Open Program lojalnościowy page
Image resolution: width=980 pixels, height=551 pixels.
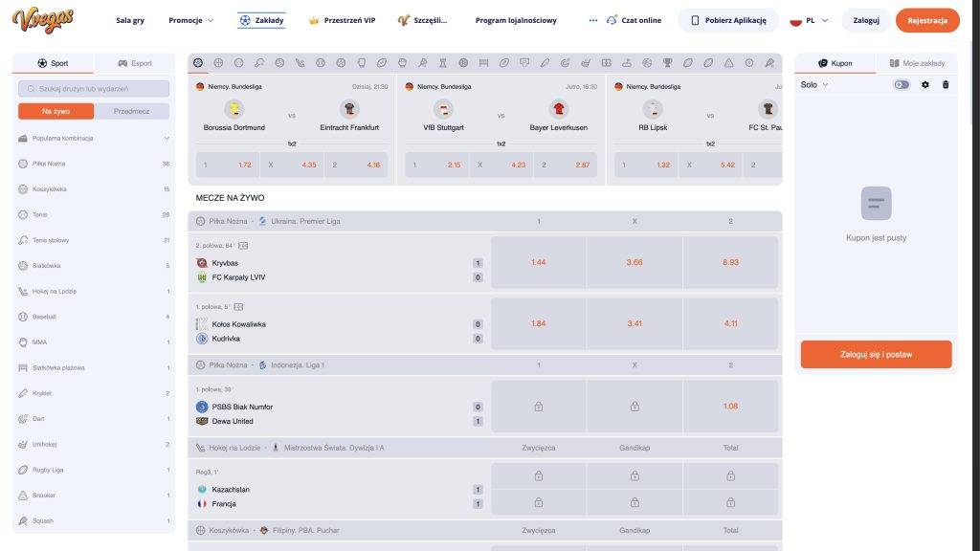[516, 20]
